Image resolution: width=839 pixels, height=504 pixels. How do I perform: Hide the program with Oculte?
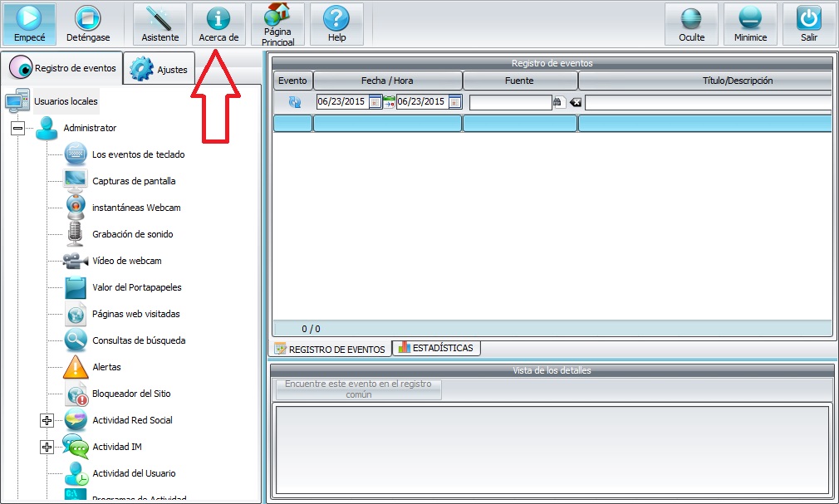691,24
